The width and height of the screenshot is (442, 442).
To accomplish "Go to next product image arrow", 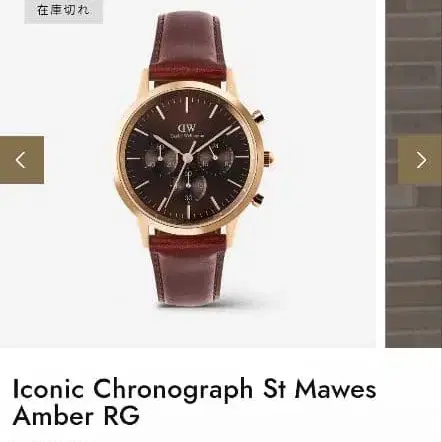I will click(420, 160).
